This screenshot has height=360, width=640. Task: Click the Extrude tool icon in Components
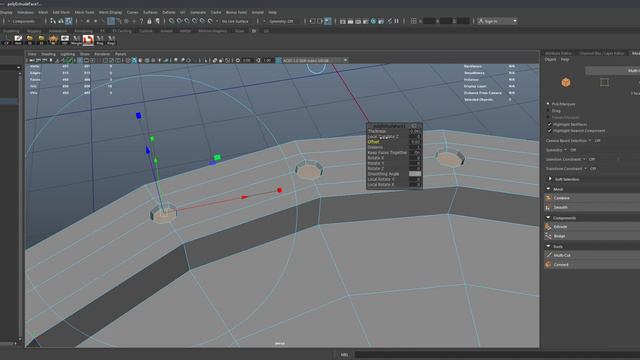(x=548, y=227)
